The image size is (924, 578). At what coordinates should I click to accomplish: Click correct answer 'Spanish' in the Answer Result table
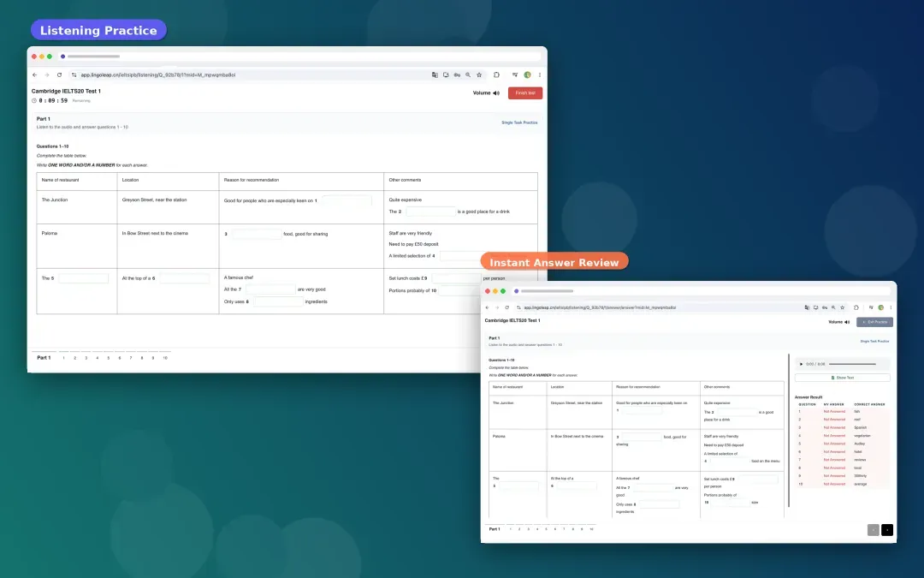[861, 427]
